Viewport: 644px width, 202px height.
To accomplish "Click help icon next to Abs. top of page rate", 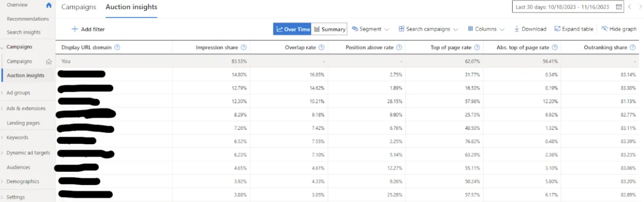I will tap(555, 47).
